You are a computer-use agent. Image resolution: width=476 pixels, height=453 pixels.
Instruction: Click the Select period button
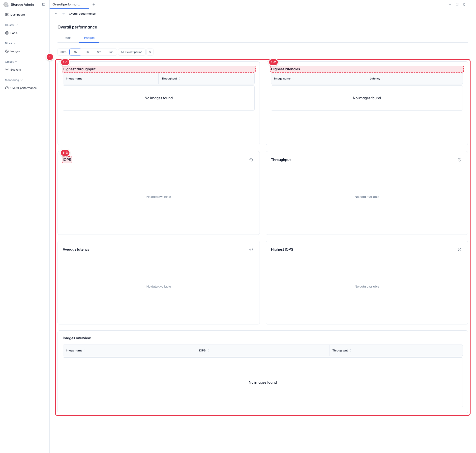tap(132, 52)
